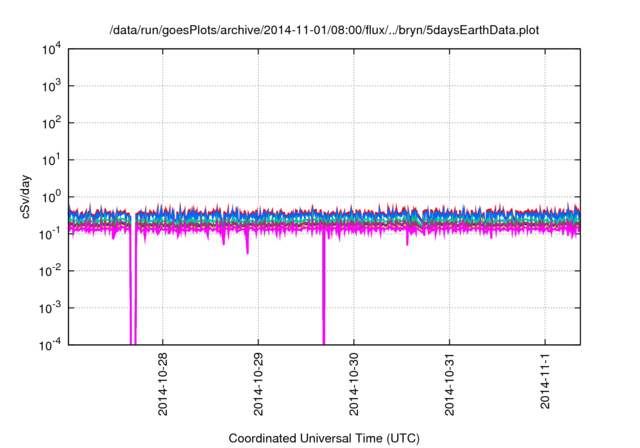Image resolution: width=640 pixels, height=448 pixels.
Task: Click the 10^-2 y-axis tick label
Action: 50,271
